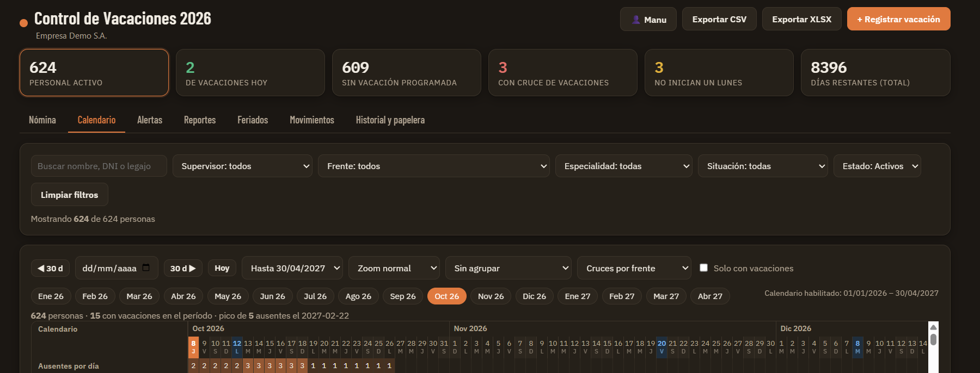Click the orange status dot by title
The image size is (980, 373).
coord(23,23)
